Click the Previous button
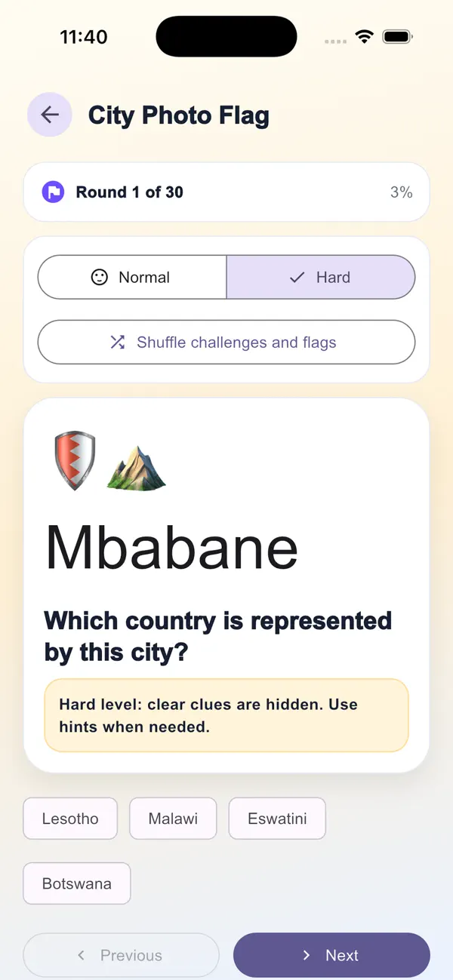The width and height of the screenshot is (453, 980). [121, 955]
